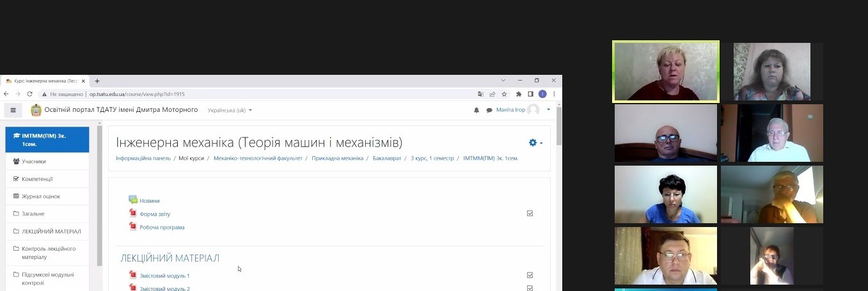Click the Освітній портал ТДАТУ site title
868x291 pixels.
pyautogui.click(x=122, y=110)
